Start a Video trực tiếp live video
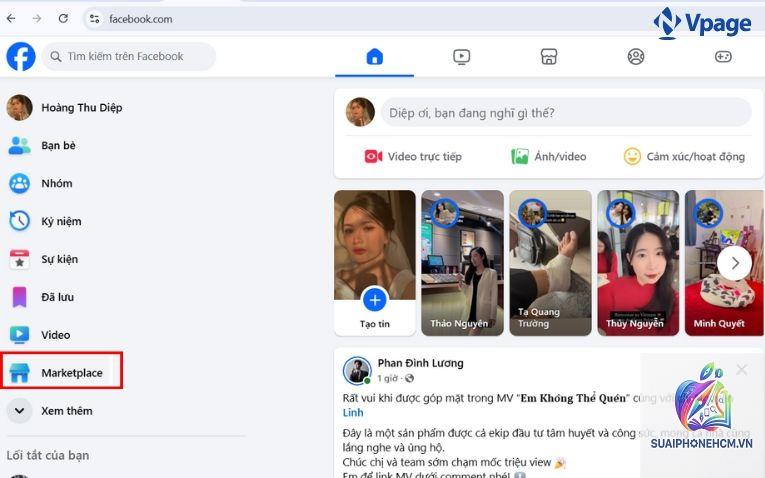The height and width of the screenshot is (478, 765). click(x=413, y=157)
